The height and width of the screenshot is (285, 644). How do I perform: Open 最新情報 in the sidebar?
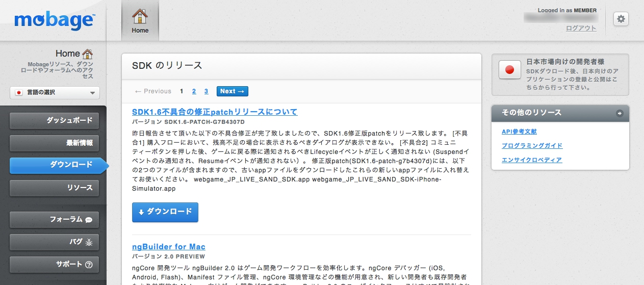click(x=54, y=143)
